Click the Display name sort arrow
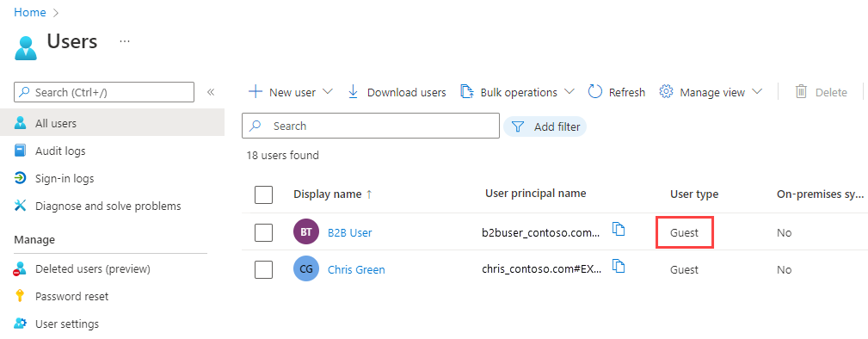Image resolution: width=868 pixels, height=339 pixels. click(369, 194)
